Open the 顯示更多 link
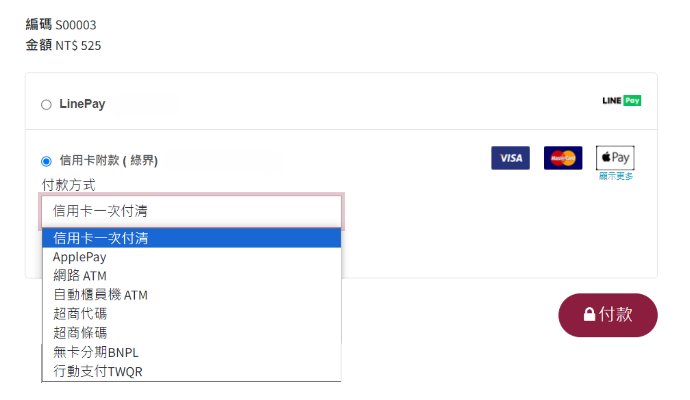Screen dimensions: 690x400 tap(616, 176)
